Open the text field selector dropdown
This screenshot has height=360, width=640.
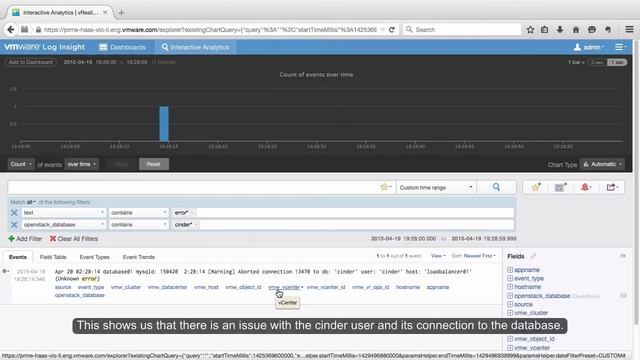[63, 213]
